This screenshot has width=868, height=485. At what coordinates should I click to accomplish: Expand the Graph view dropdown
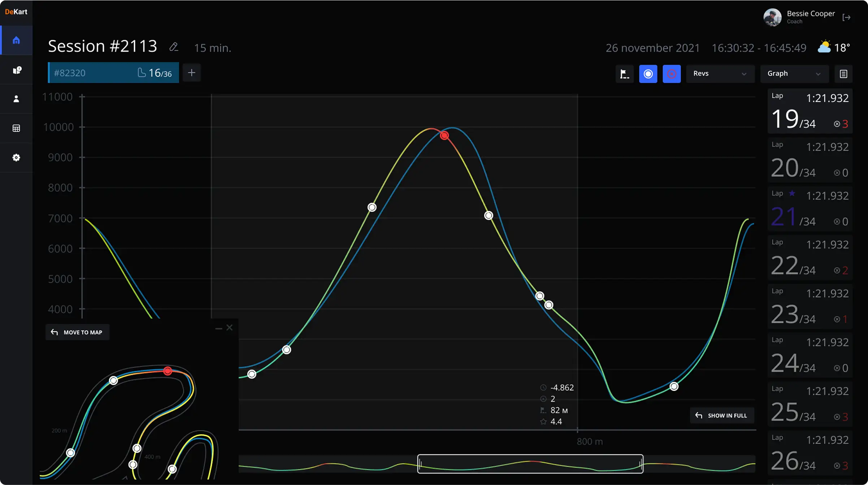[x=794, y=74]
